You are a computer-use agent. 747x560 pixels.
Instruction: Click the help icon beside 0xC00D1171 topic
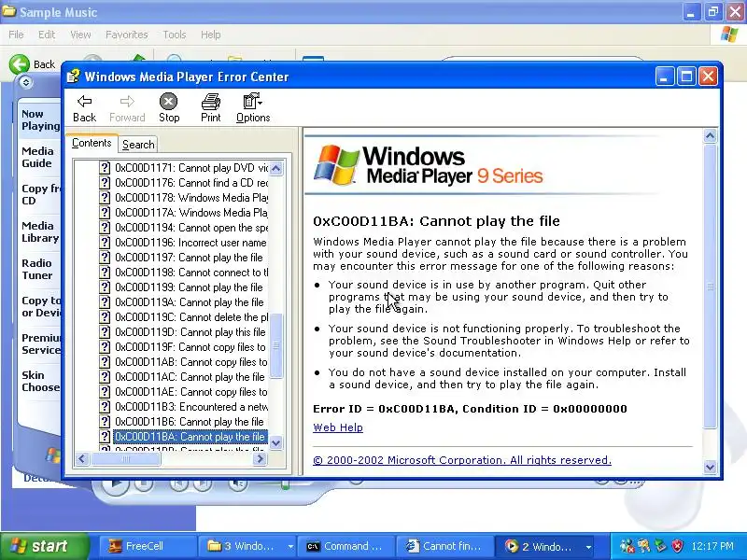(x=105, y=168)
